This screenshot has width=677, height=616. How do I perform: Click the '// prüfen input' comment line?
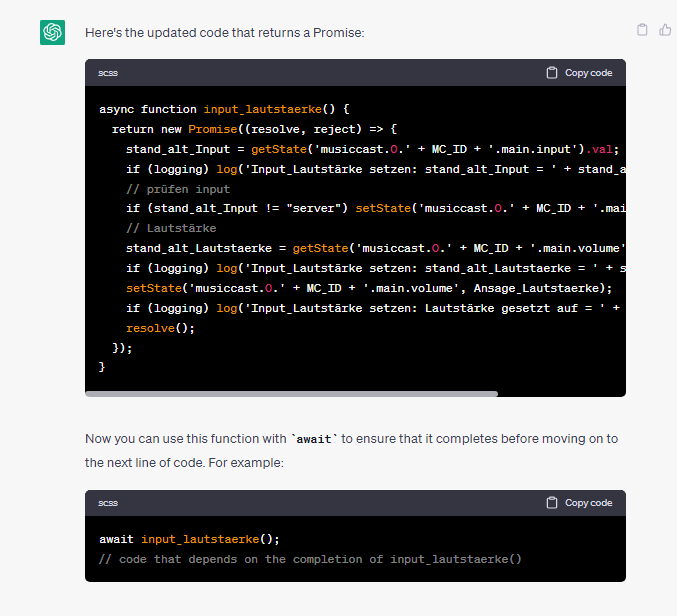tap(178, 189)
